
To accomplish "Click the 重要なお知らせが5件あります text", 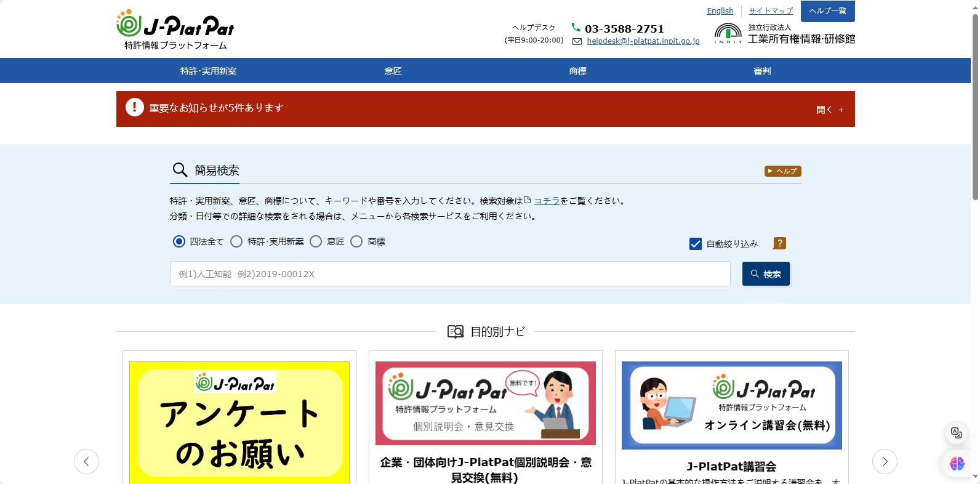I will click(x=216, y=108).
